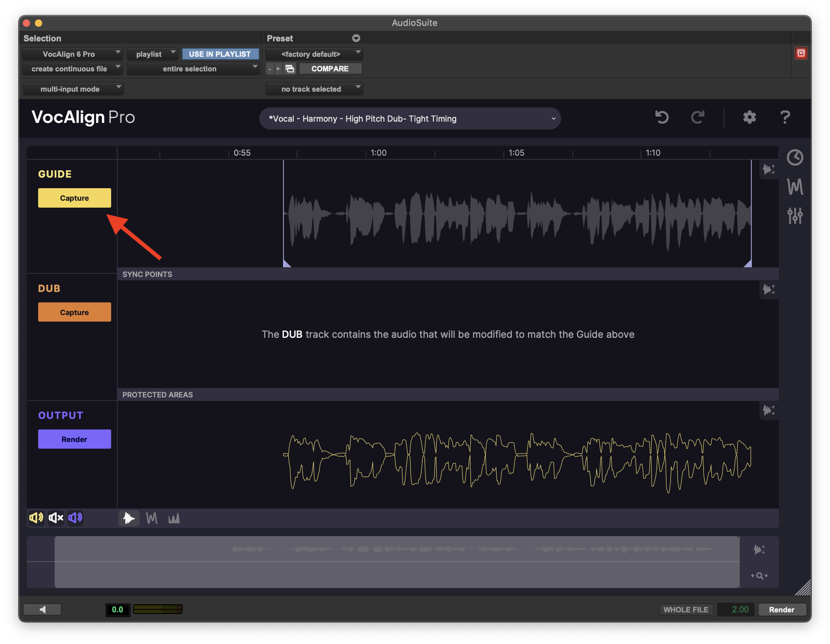Expand the multi-input mode dropdown
This screenshot has width=830, height=644.
[x=73, y=89]
